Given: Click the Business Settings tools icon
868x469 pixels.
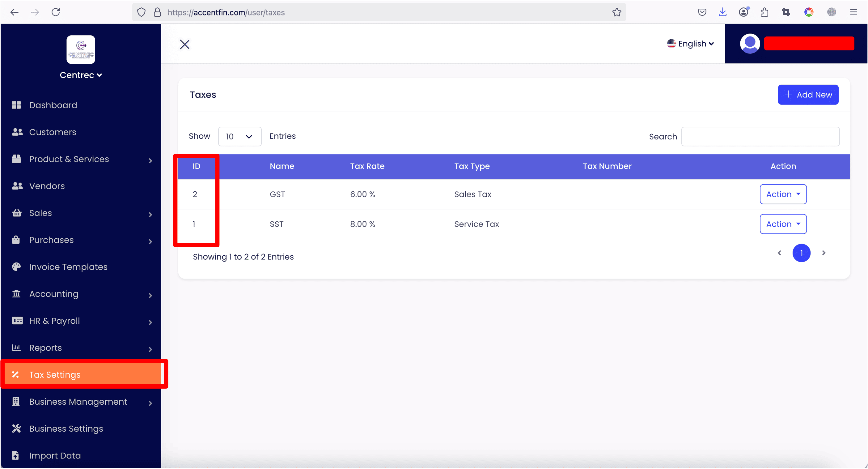Looking at the screenshot, I should pos(16,428).
